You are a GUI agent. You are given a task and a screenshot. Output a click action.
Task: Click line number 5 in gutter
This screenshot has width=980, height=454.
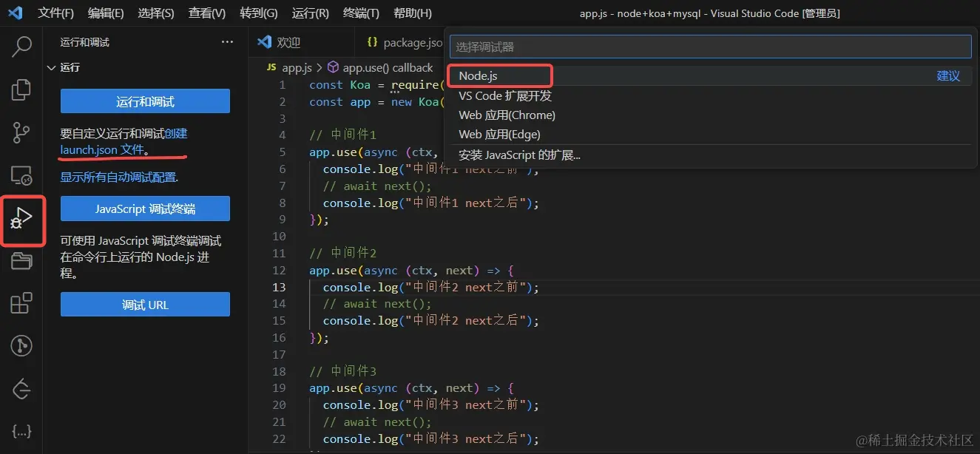tap(283, 152)
